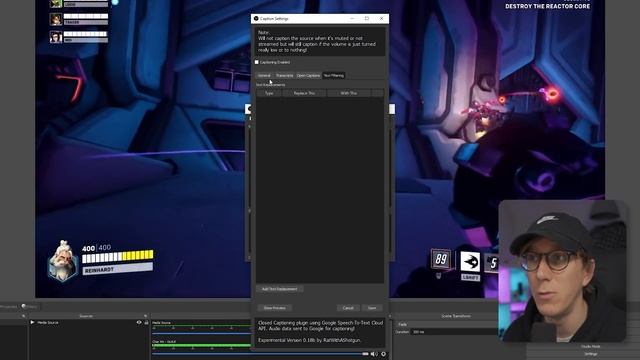
Task: Click the webcam overlay thumbnail
Action: click(562, 271)
